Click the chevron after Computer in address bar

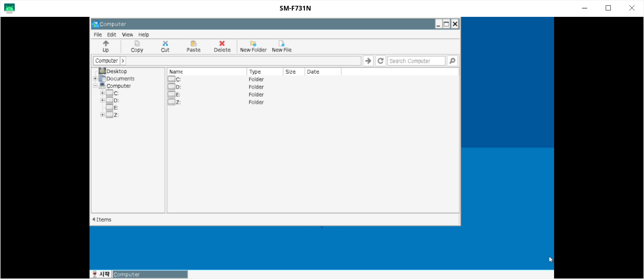[x=123, y=61]
